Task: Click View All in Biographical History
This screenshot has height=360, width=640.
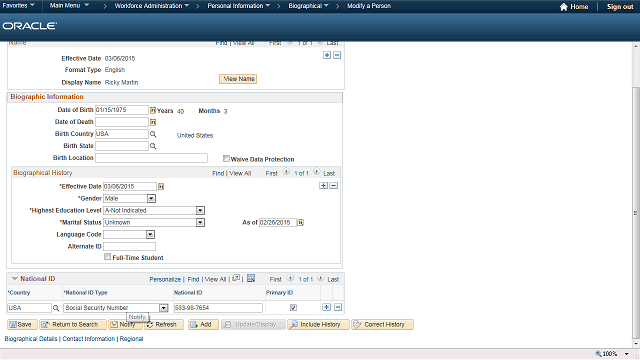Action: tap(240, 173)
